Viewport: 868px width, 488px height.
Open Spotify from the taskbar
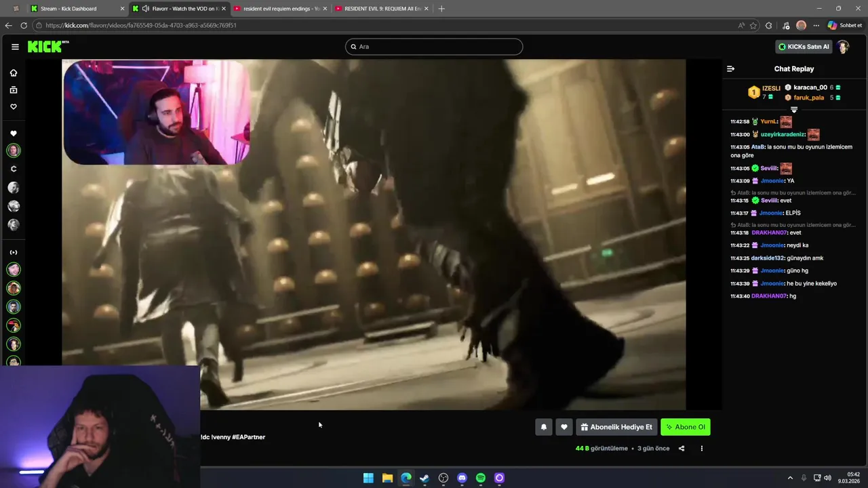point(481,478)
